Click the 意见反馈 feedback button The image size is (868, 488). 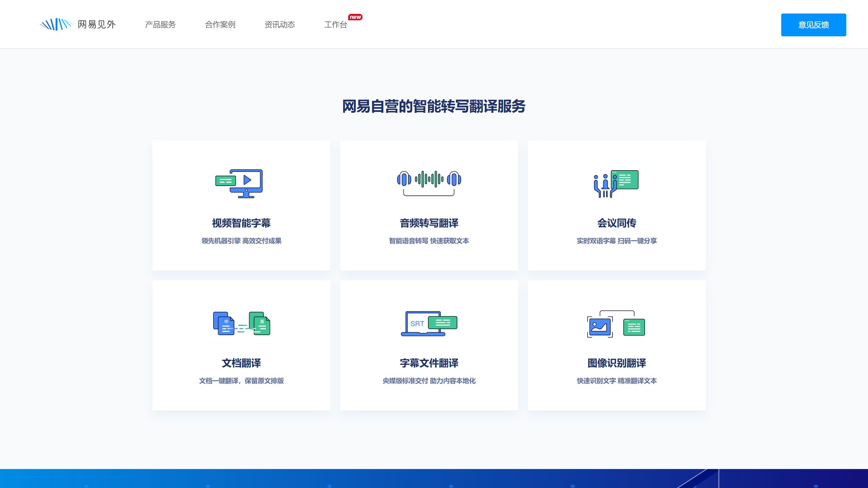813,24
